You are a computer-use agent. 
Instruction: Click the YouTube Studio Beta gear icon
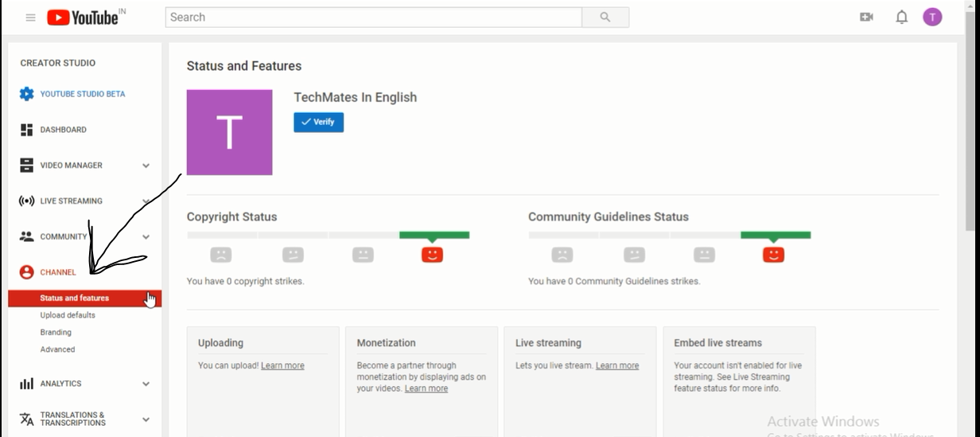point(26,94)
